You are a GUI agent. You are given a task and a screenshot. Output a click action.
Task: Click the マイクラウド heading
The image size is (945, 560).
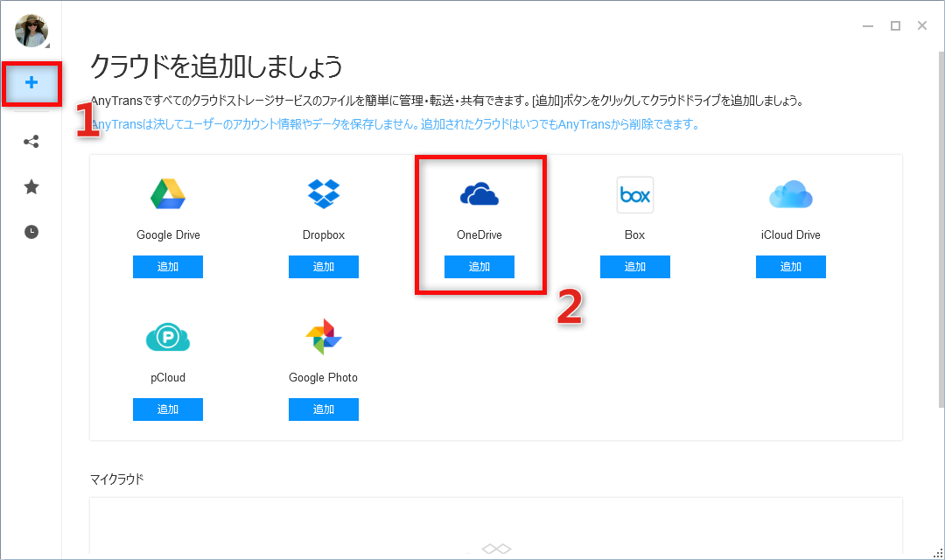[x=117, y=479]
